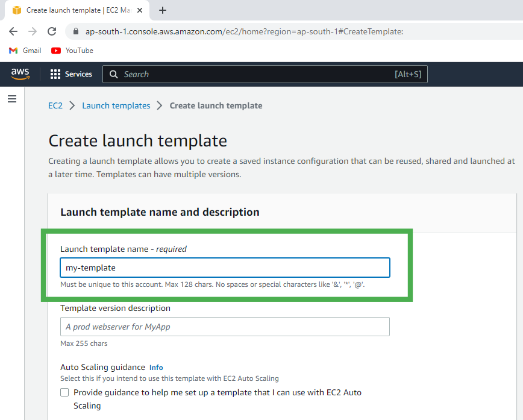Screen dimensions: 523x420
Task: Click the search magnifier icon
Action: pos(114,74)
